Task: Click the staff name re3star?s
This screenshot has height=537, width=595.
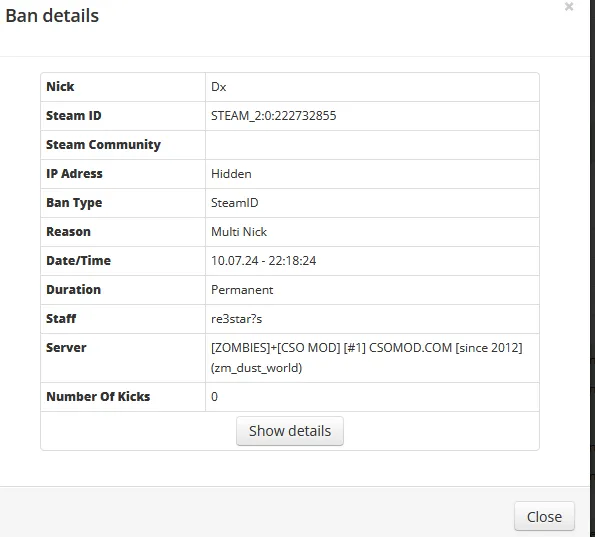Action: tap(236, 319)
